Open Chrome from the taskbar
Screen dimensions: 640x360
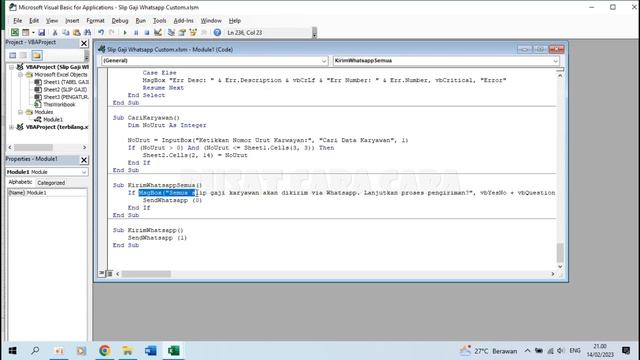coord(105,351)
